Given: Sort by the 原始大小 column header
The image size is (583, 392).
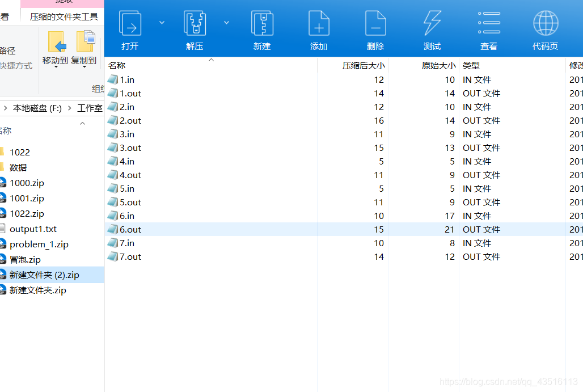Looking at the screenshot, I should point(438,66).
